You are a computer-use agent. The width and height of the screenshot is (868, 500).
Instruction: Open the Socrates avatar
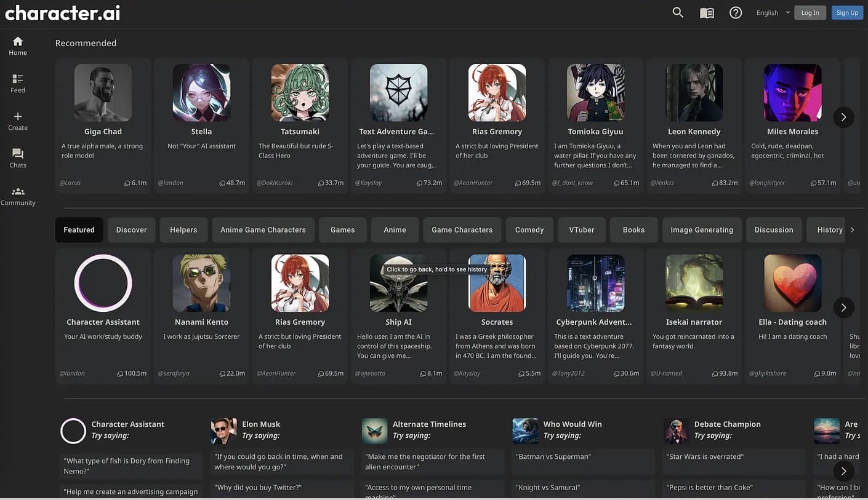[497, 283]
